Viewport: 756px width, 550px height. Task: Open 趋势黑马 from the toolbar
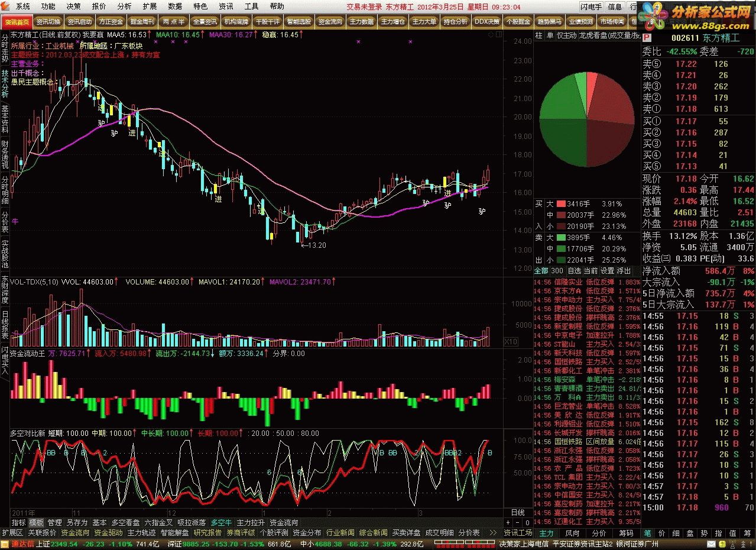[549, 21]
